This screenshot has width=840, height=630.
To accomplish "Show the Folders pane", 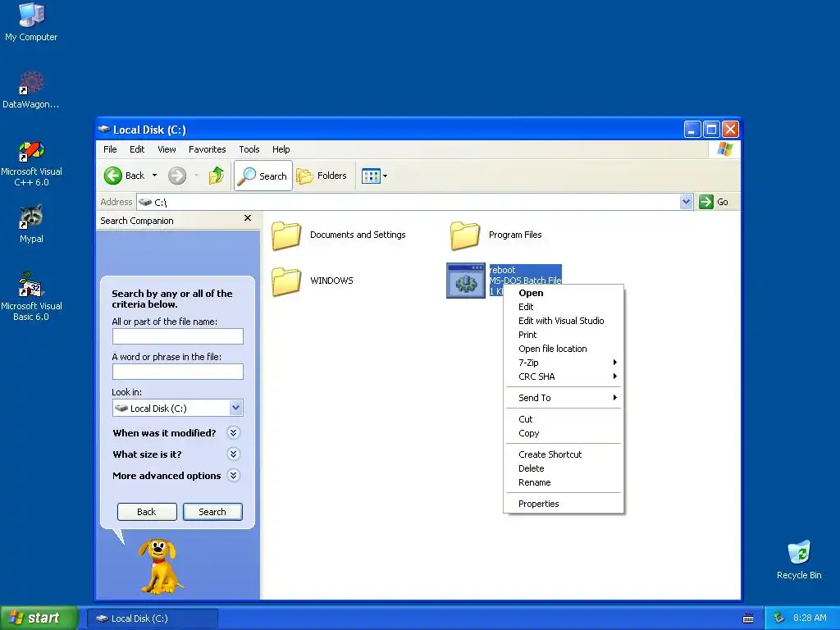I will pos(322,176).
